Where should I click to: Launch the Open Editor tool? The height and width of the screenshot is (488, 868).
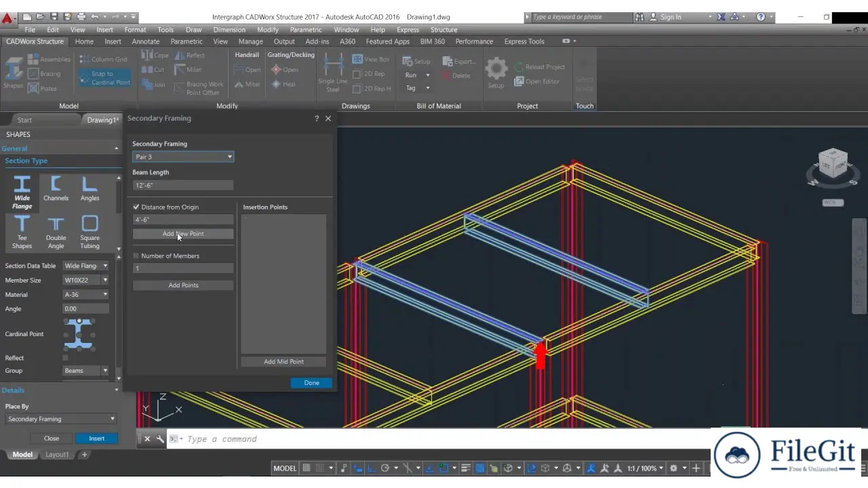point(536,81)
